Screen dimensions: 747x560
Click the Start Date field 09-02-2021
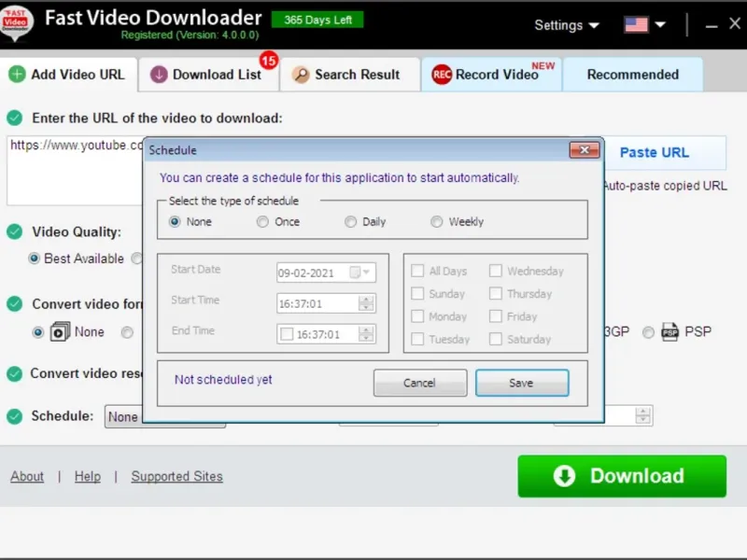click(326, 273)
